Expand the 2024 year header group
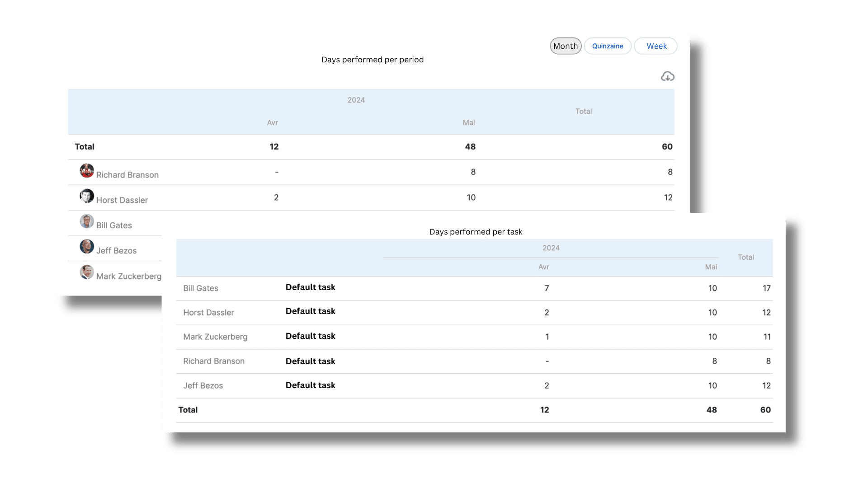The height and width of the screenshot is (488, 868). coord(356,100)
